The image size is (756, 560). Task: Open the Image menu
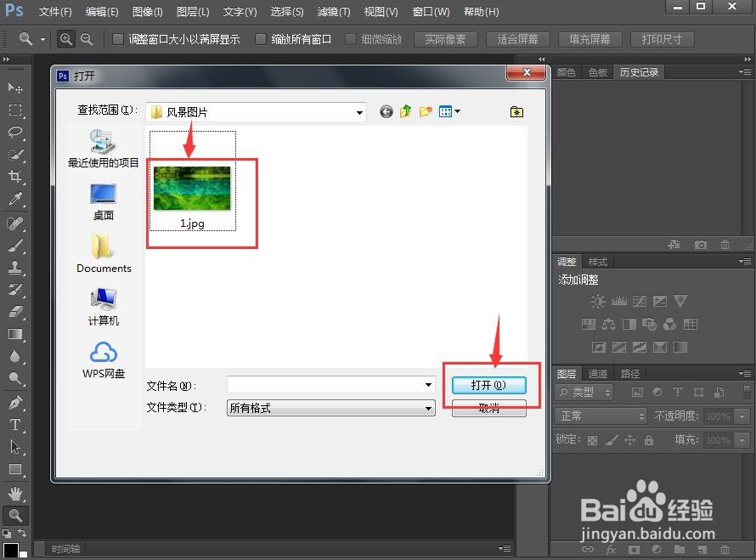pyautogui.click(x=147, y=12)
